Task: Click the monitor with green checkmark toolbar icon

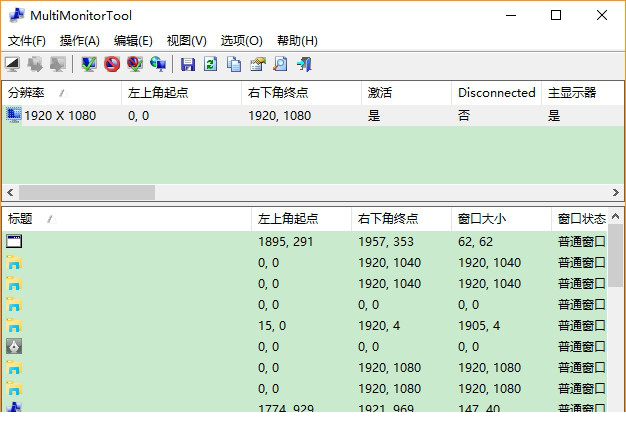Action: pos(89,64)
